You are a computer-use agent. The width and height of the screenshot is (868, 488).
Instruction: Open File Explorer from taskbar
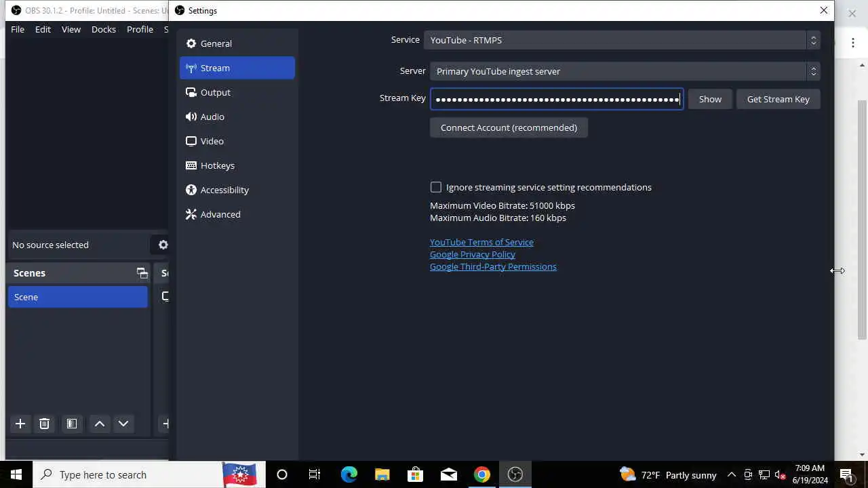[382, 474]
